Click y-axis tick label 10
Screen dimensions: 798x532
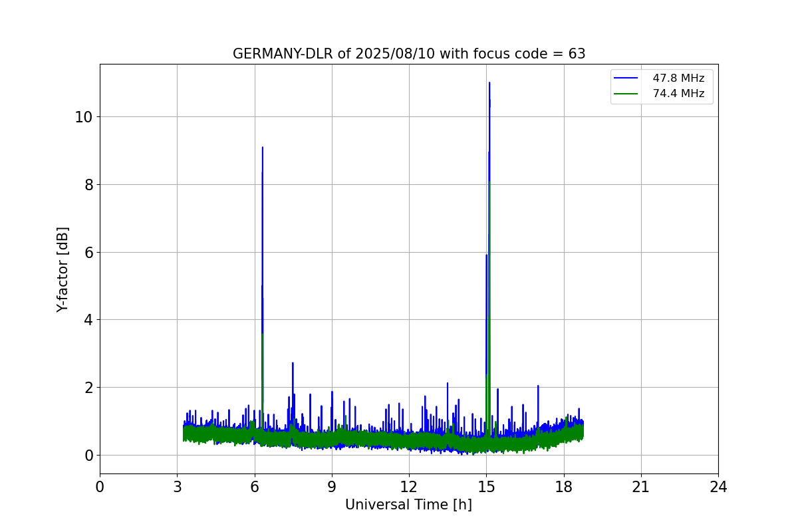click(x=84, y=117)
